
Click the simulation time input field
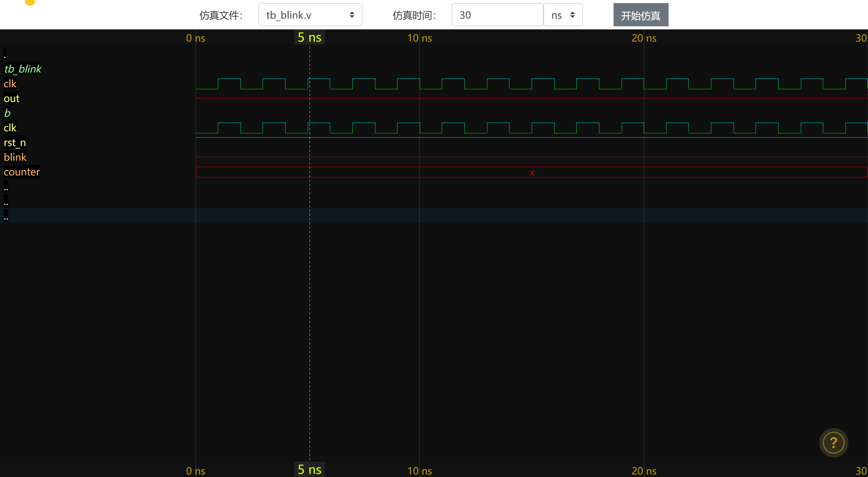point(497,15)
